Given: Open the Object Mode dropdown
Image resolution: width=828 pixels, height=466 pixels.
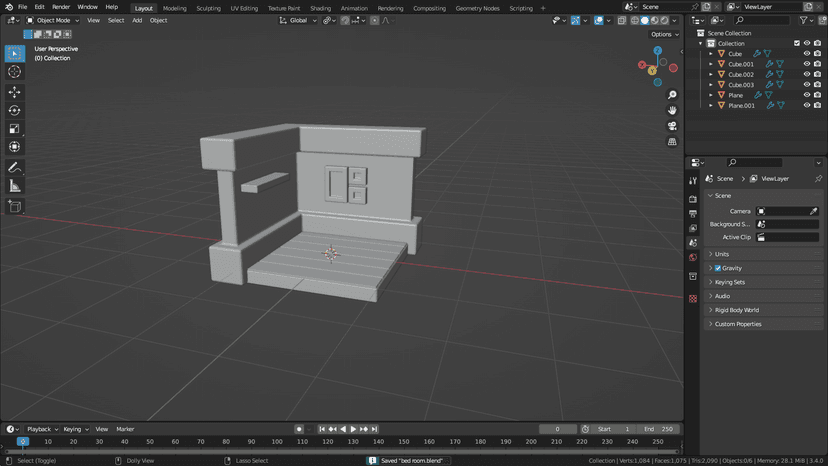Looking at the screenshot, I should [x=52, y=21].
